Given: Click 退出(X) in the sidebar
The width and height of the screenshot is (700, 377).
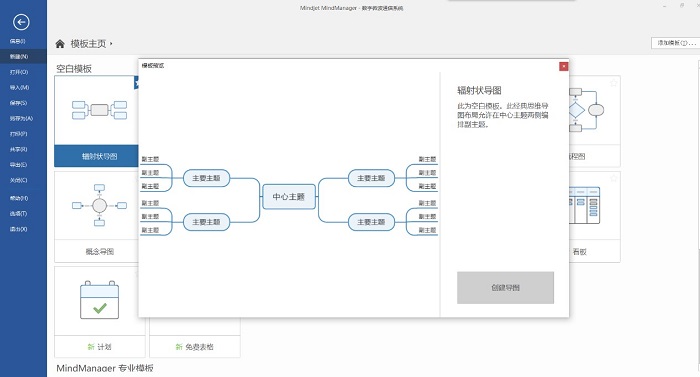Looking at the screenshot, I should 18,229.
